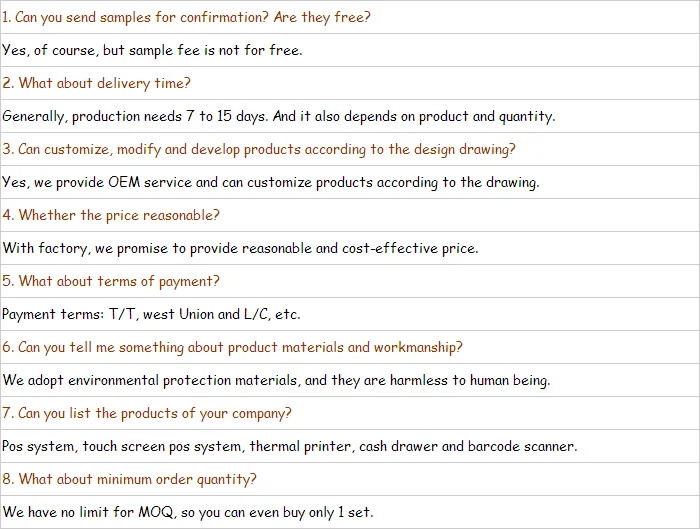Select the answer stating sample fee is not free
Screen dimensions: 700x530
[152, 51]
